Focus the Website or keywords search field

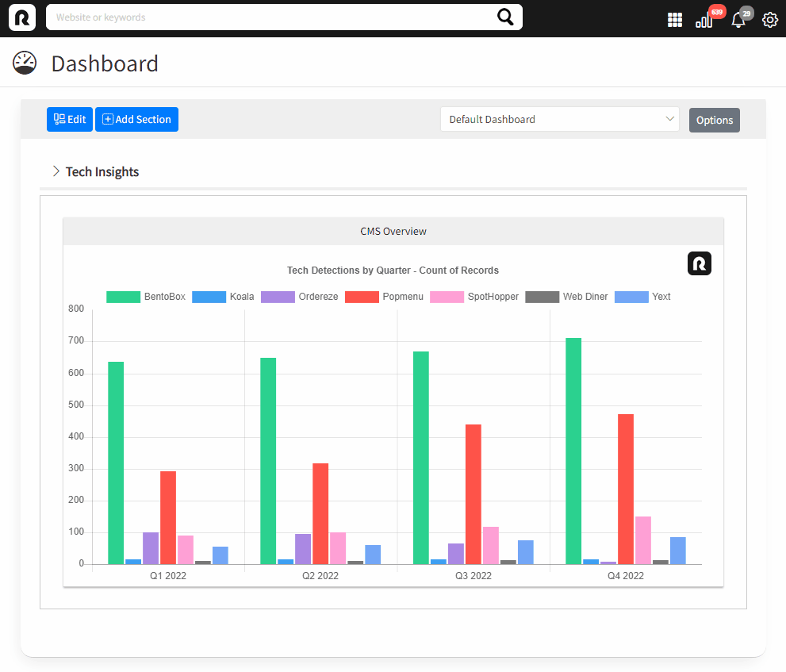(x=284, y=17)
